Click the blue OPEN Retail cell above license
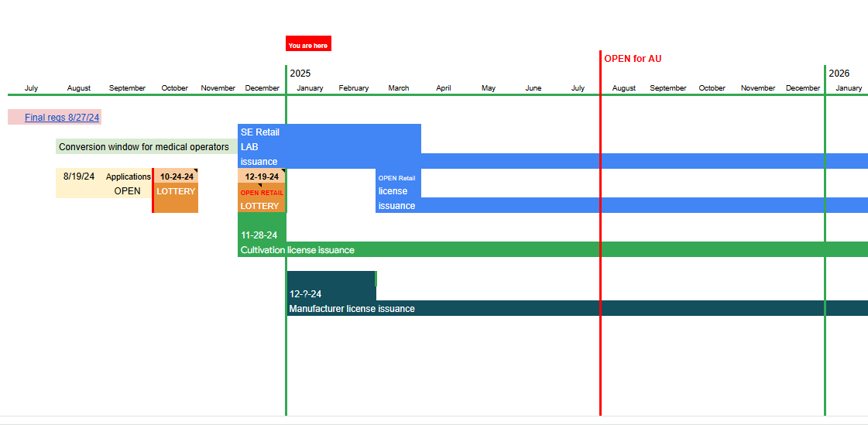 pos(398,177)
